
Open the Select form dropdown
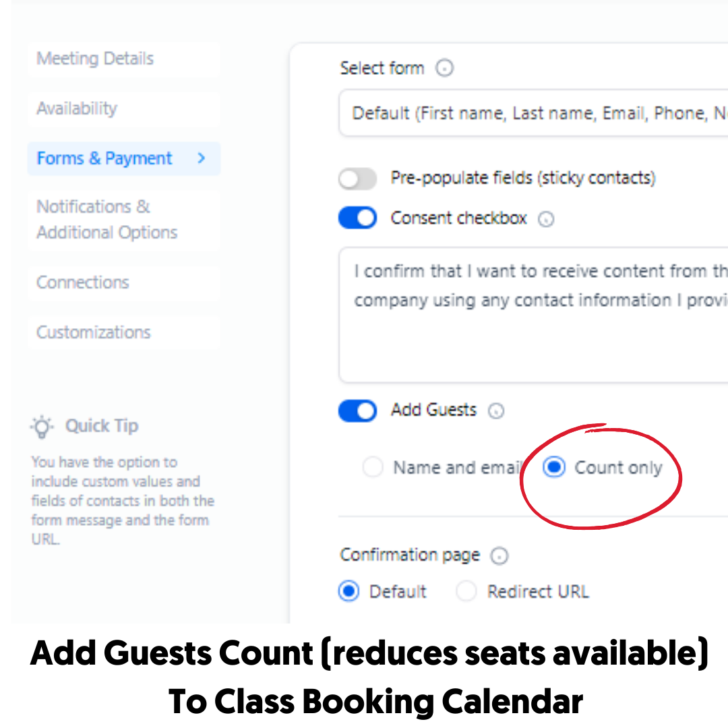pyautogui.click(x=533, y=113)
